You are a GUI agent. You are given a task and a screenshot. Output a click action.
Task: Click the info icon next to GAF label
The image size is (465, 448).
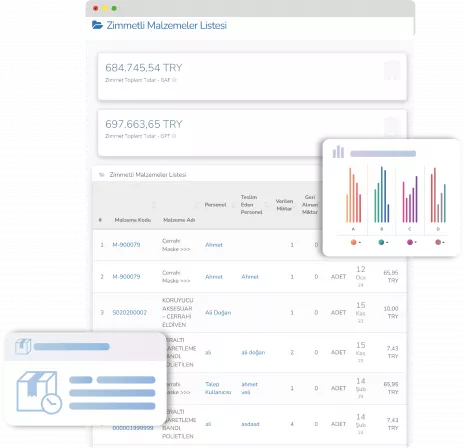click(174, 80)
